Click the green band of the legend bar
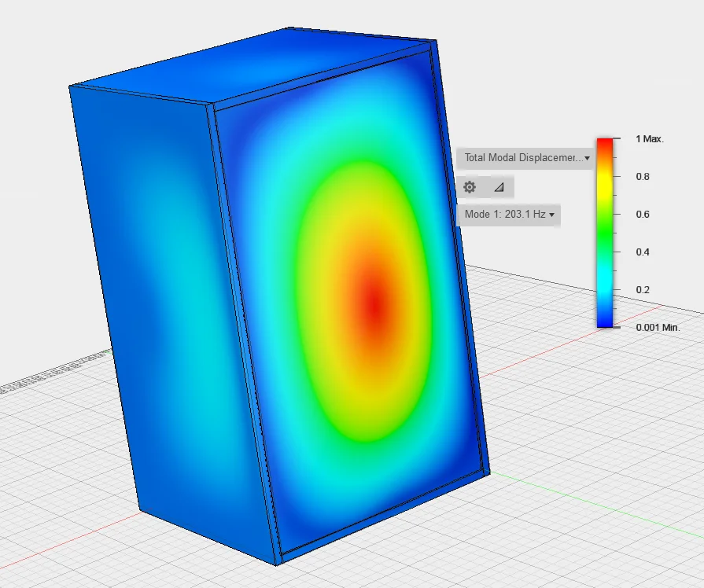The height and width of the screenshot is (588, 704). [604, 230]
